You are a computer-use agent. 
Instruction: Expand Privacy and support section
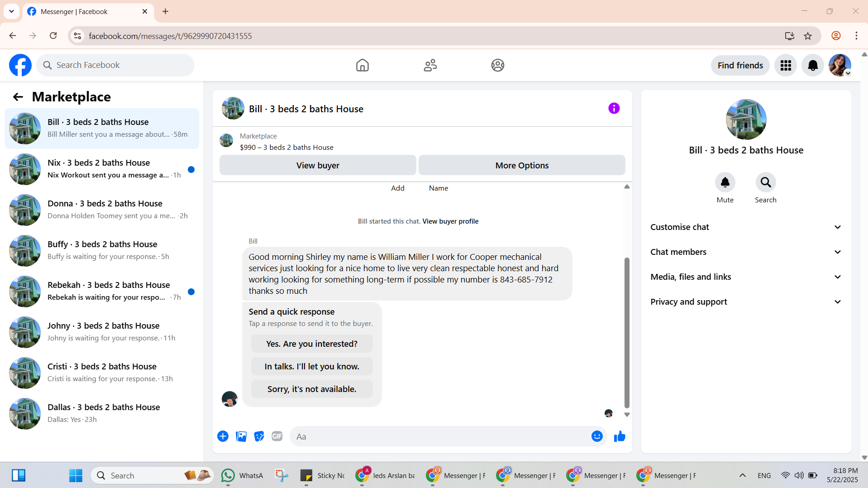click(746, 302)
